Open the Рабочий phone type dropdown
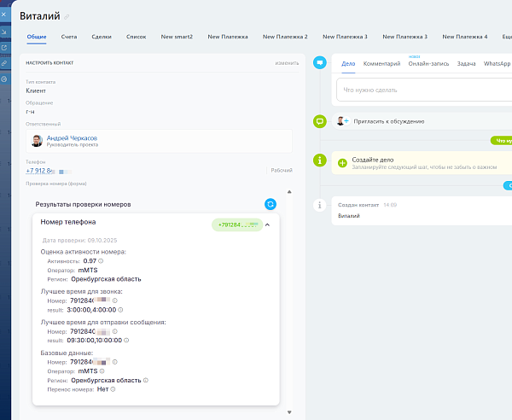This screenshot has height=420, width=512. tap(281, 170)
